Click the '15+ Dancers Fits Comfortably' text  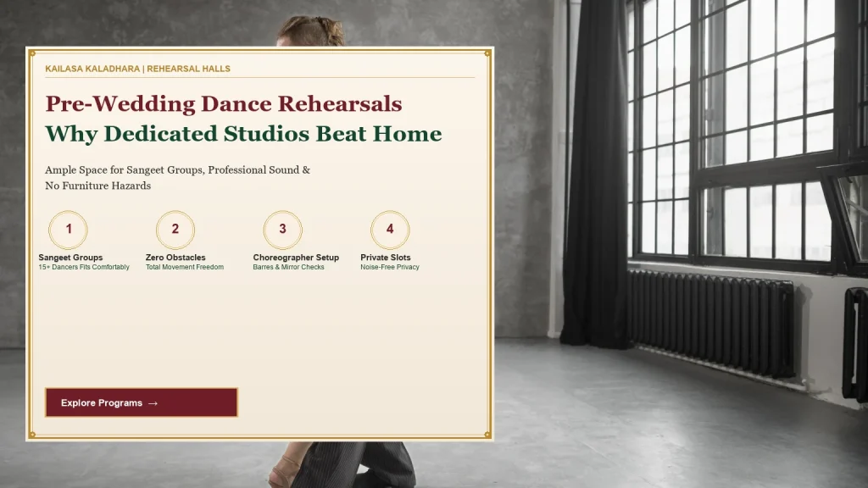[84, 267]
